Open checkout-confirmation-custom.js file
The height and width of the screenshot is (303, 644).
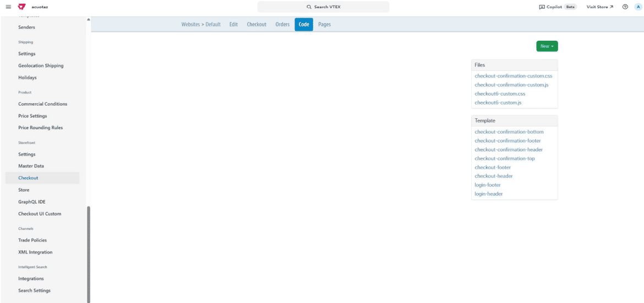tap(511, 85)
